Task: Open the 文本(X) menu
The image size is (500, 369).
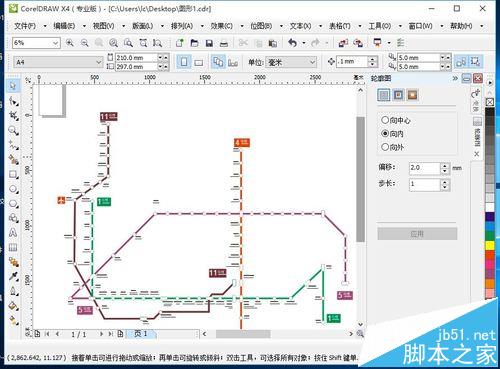Action: click(x=300, y=26)
